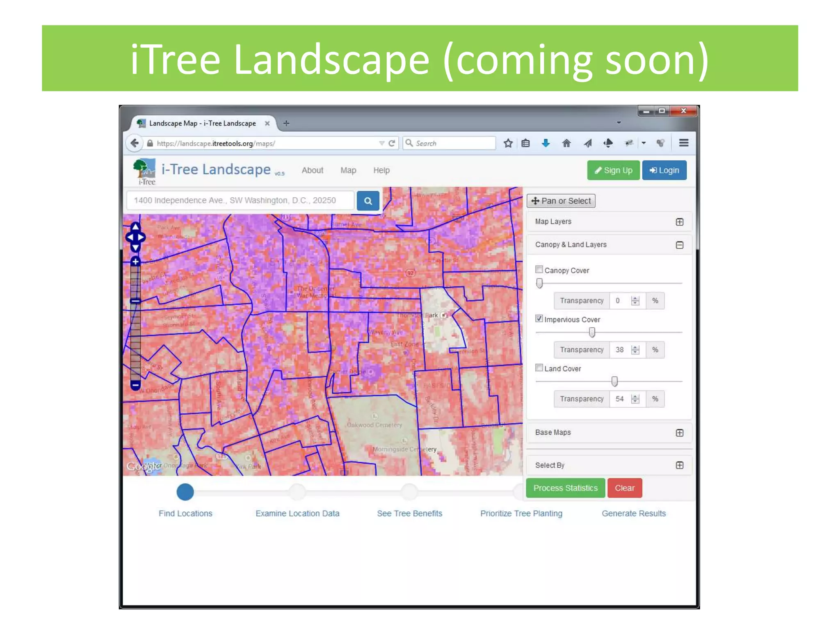Go to Generate Results step
Image resolution: width=840 pixels, height=630 pixels.
pos(634,514)
